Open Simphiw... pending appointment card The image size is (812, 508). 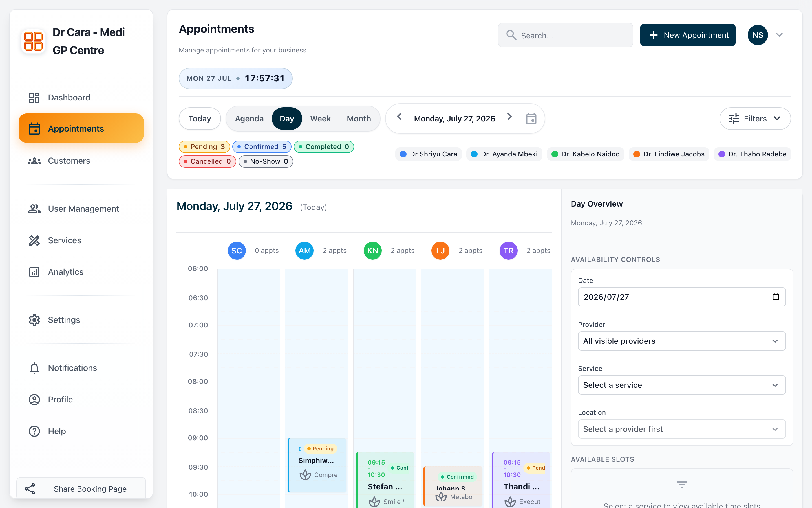tap(317, 465)
